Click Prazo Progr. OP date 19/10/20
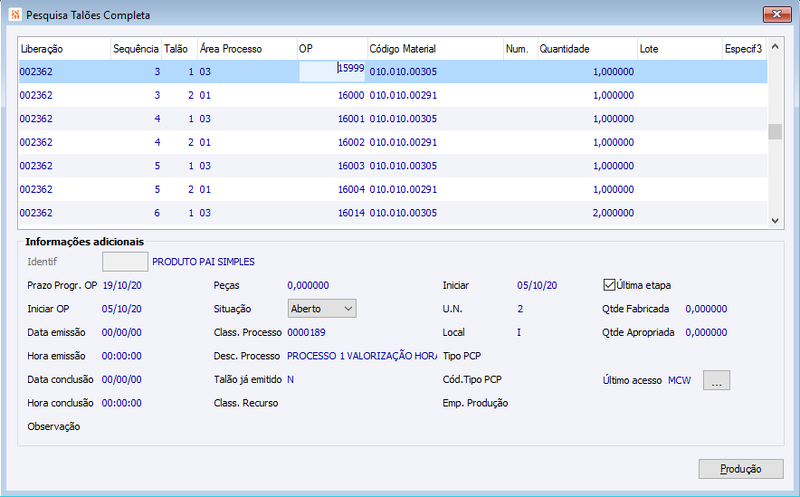This screenshot has width=800, height=497. tap(122, 285)
